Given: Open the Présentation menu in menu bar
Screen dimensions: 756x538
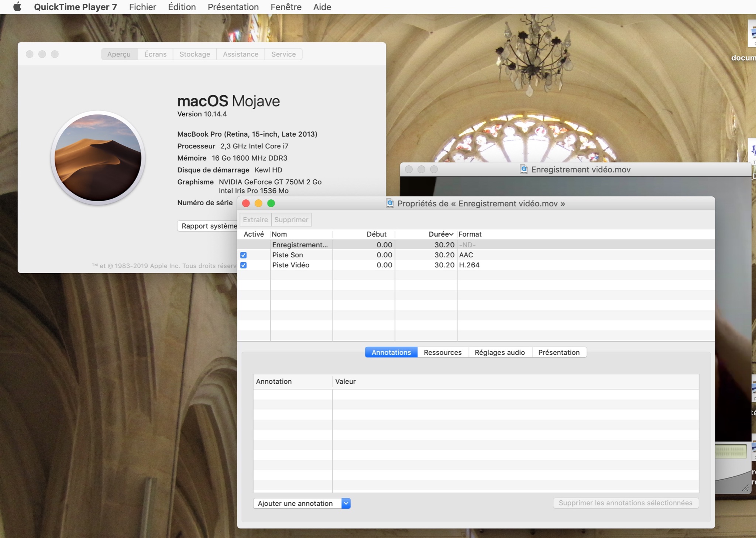Looking at the screenshot, I should 233,7.
